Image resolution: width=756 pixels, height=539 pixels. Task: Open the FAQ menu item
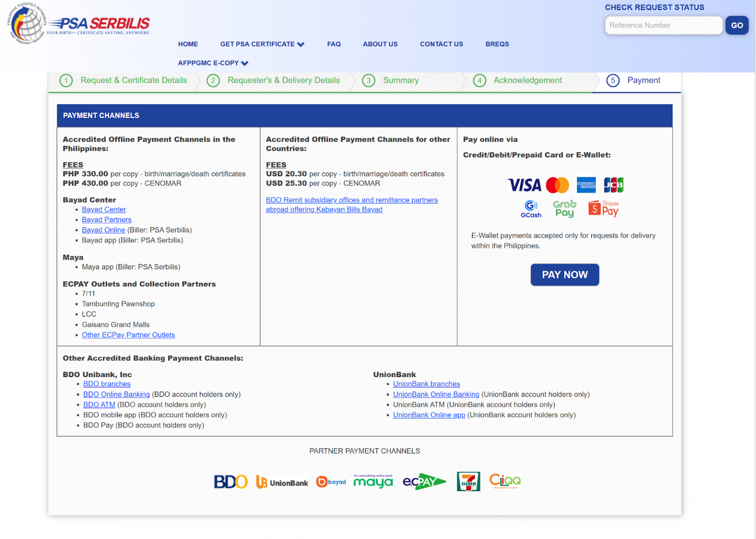[334, 44]
